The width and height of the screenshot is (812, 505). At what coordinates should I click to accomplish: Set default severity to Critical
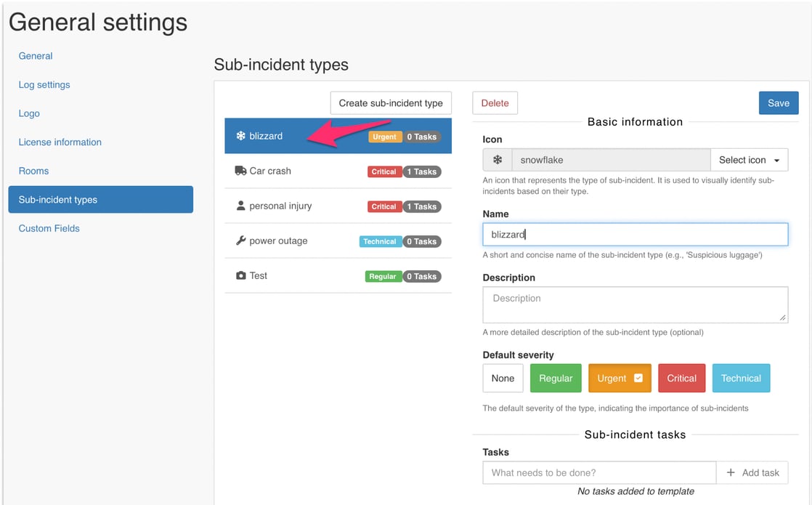pos(681,378)
